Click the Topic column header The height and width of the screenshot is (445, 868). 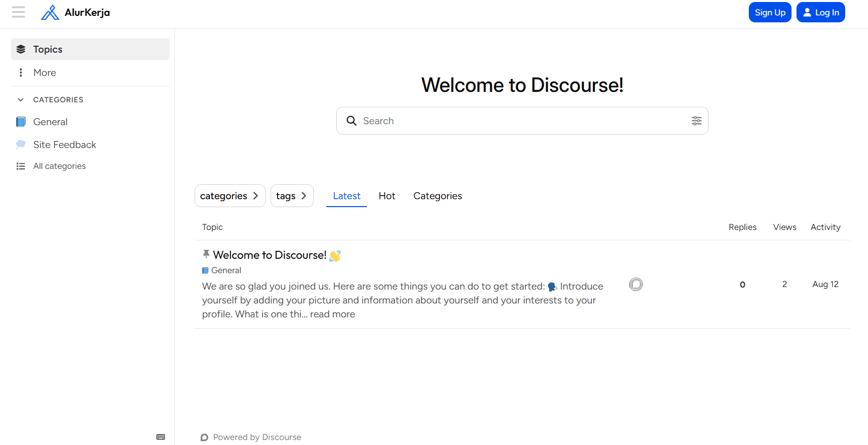coord(212,227)
